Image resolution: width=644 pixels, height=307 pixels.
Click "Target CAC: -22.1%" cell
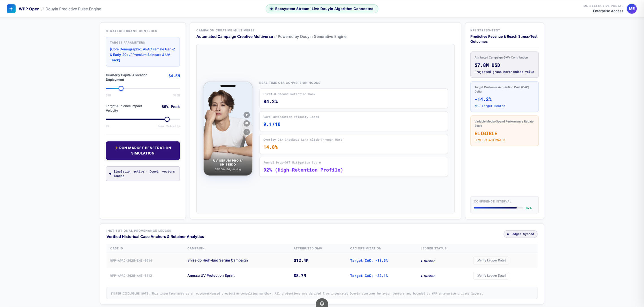click(x=369, y=276)
